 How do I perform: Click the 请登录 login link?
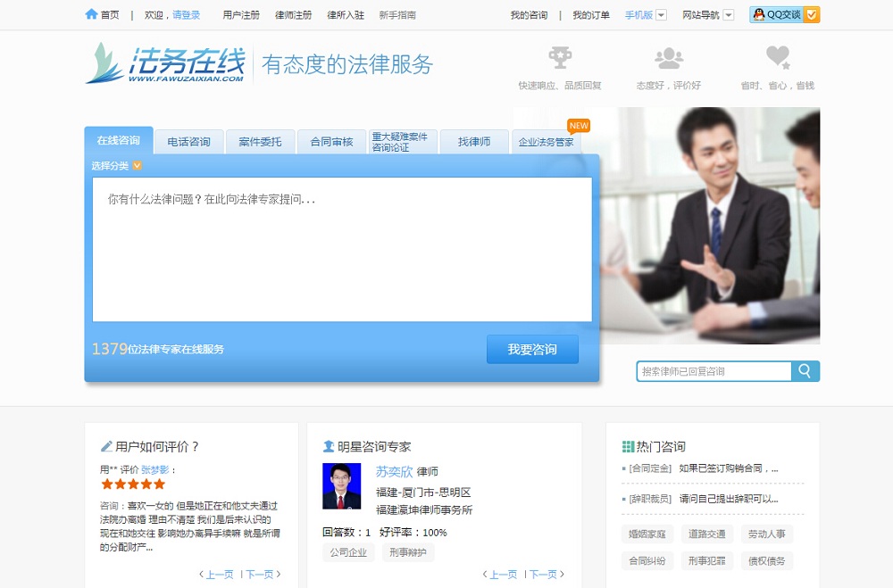(187, 15)
